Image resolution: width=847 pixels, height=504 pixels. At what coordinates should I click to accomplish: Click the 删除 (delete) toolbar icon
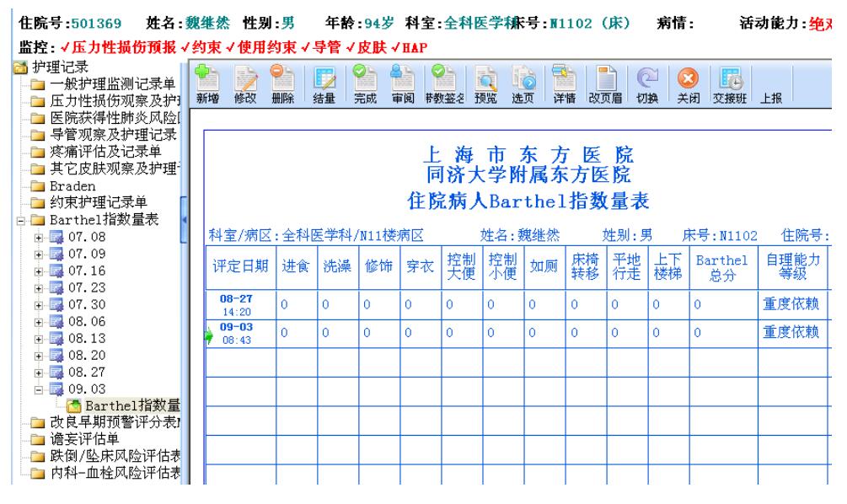(282, 84)
